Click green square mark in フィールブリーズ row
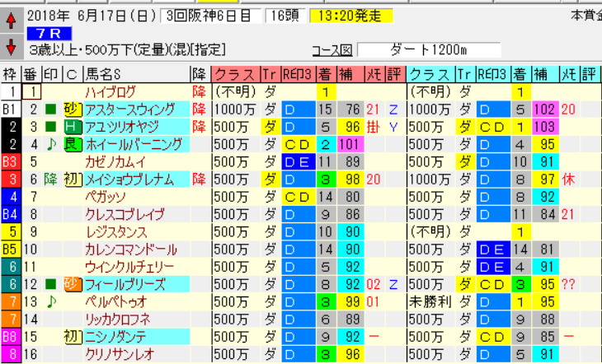The image size is (602, 364). (50, 284)
